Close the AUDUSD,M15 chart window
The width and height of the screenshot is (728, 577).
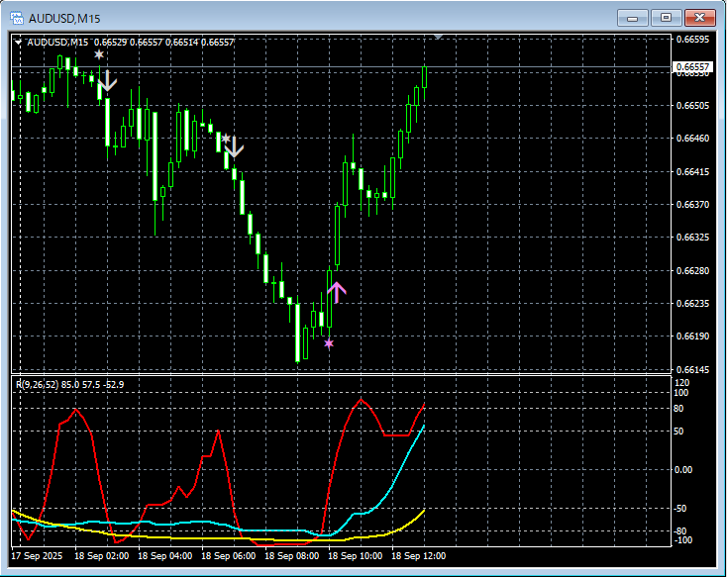coord(699,18)
